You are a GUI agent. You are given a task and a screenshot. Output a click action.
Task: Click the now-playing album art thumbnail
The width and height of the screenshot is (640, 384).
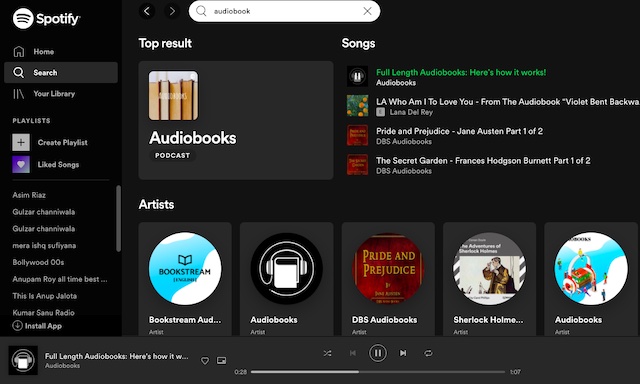(x=23, y=360)
